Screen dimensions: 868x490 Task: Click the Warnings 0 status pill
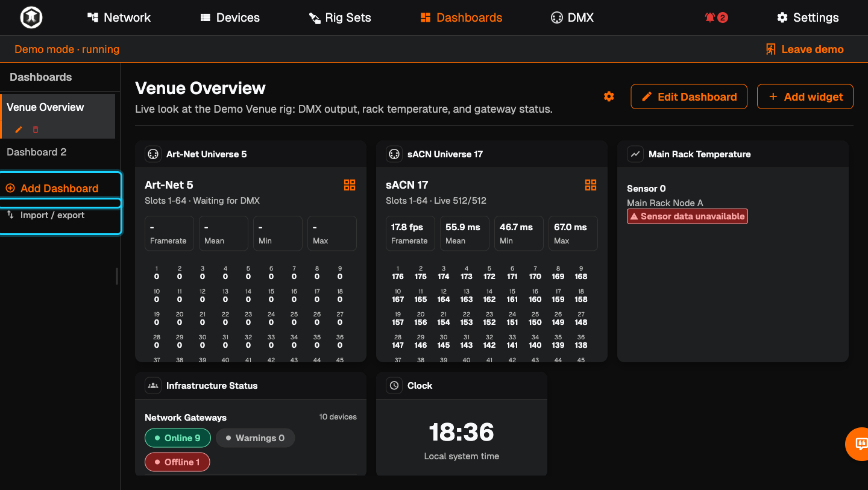point(255,438)
